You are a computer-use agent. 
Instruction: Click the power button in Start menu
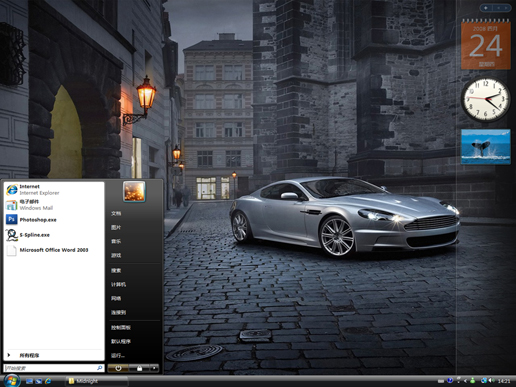(x=118, y=368)
